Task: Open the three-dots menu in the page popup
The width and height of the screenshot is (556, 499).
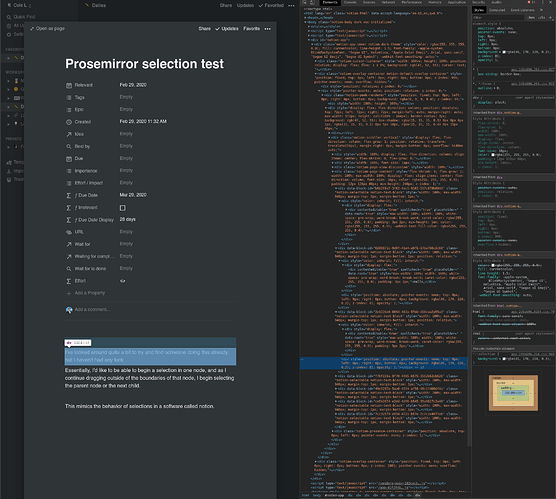Action: (268, 29)
